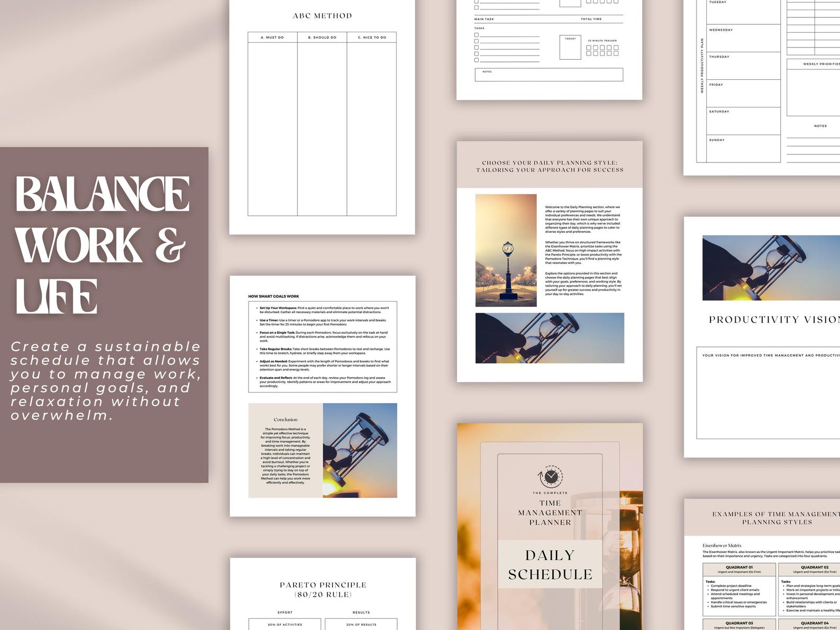Check the last checkbox above the NOTES box
Viewport: 840px width, 630px height.
(x=477, y=60)
